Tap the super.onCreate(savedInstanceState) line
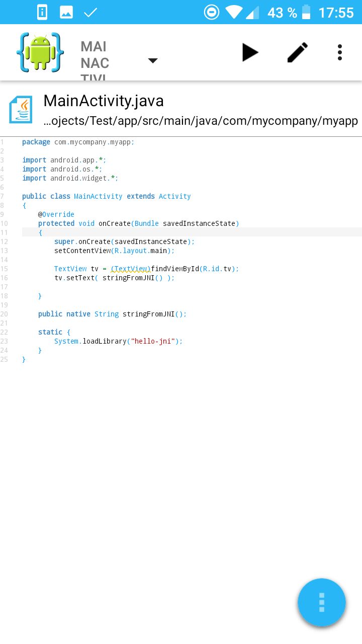Screen dimensions: 362x644 pos(124,242)
